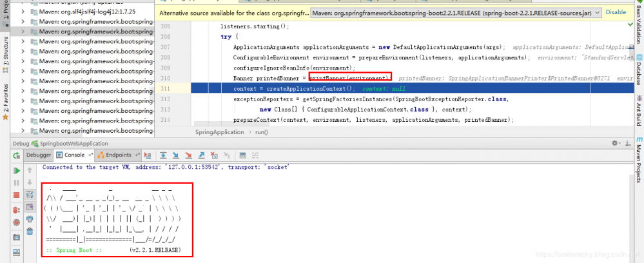Click configureIgnoreBeanInfo(environment) line
This screenshot has width=644, height=263.
tap(294, 68)
